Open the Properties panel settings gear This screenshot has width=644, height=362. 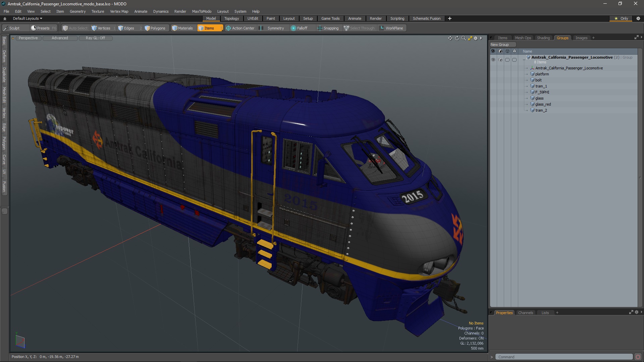coord(637,312)
